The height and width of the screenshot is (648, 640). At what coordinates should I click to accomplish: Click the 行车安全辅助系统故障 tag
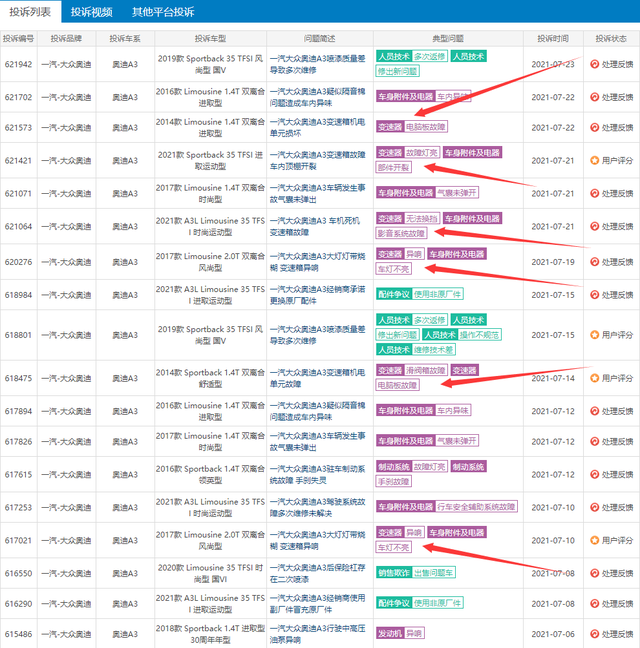[476, 507]
